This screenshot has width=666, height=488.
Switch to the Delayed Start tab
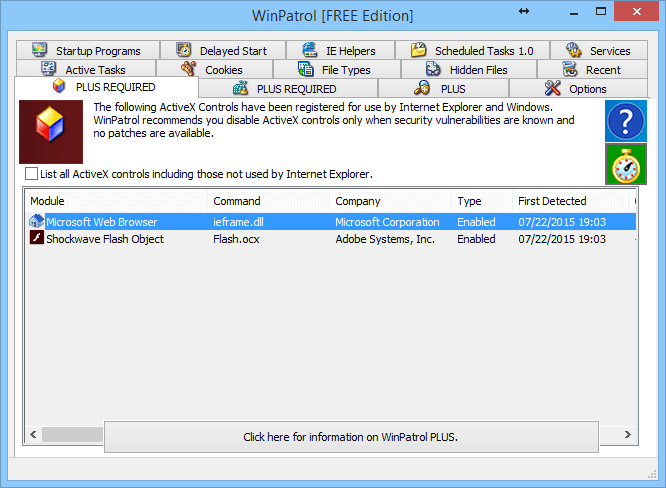[223, 51]
